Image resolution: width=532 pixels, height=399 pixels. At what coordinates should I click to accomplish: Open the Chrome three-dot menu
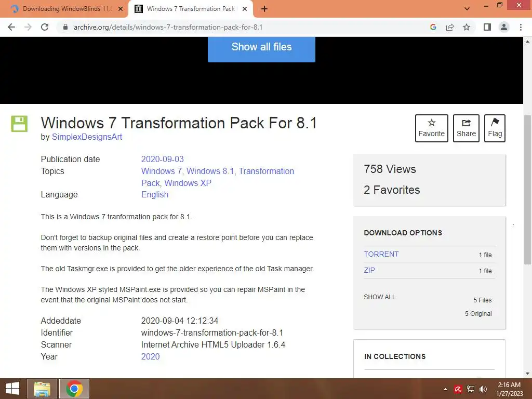(521, 27)
